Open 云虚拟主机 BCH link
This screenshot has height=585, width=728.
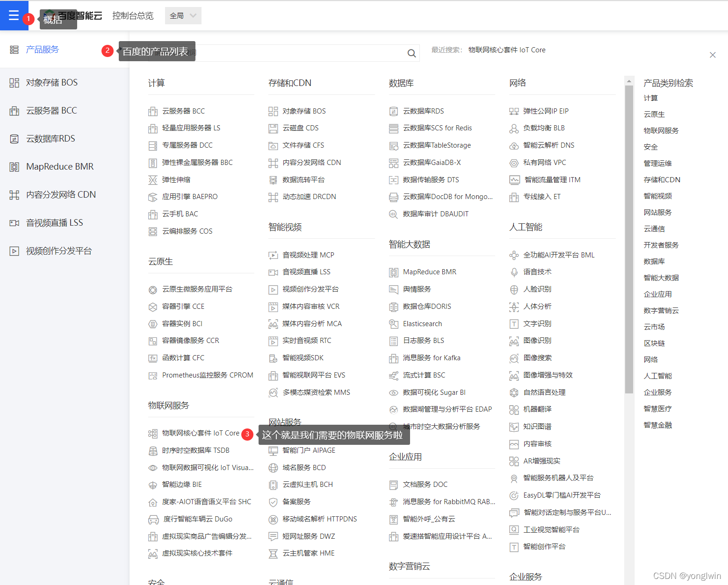308,485
